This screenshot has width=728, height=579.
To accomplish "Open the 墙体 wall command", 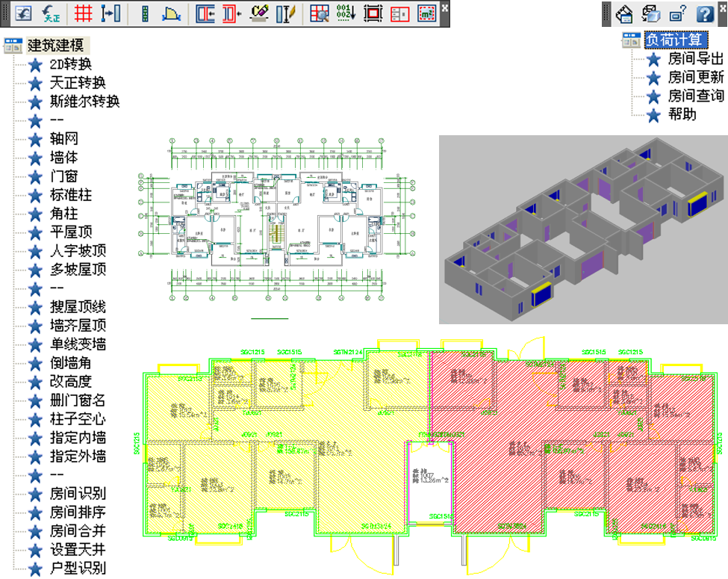I will pyautogui.click(x=63, y=158).
